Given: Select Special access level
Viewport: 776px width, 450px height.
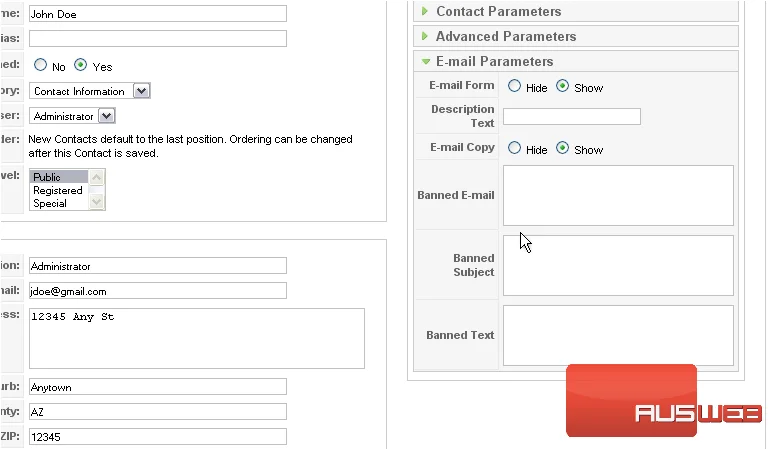Looking at the screenshot, I should pyautogui.click(x=58, y=203).
